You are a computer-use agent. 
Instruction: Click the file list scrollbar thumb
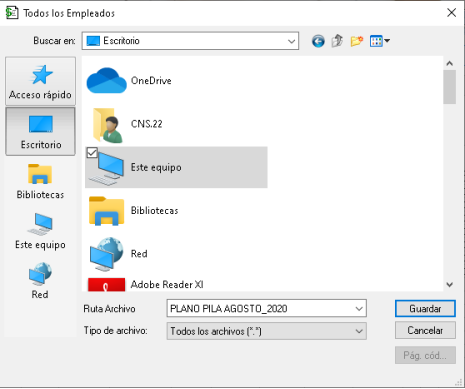click(450, 87)
